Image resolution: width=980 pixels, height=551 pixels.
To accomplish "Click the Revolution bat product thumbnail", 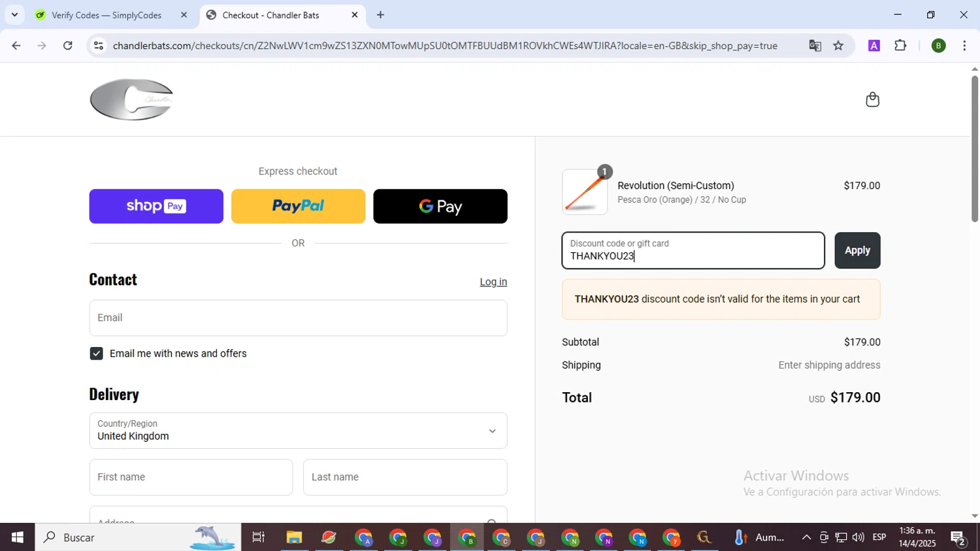I will point(585,192).
